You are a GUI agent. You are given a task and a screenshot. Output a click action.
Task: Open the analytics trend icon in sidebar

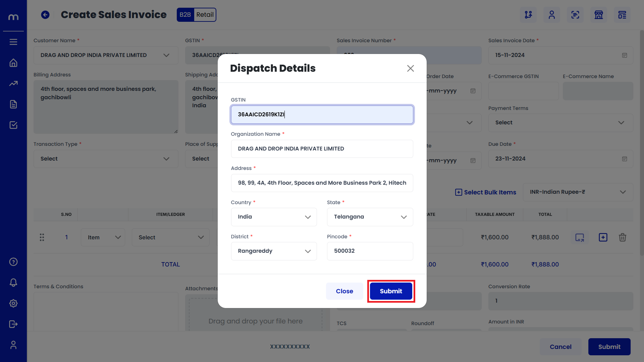[x=13, y=83]
